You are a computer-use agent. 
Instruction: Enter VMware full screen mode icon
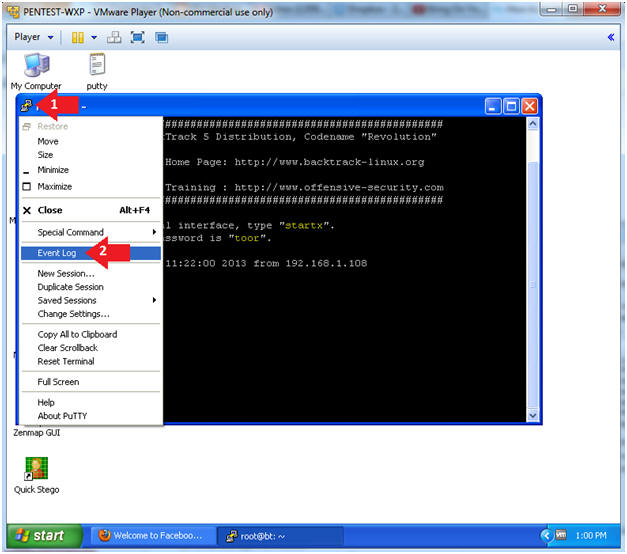tap(138, 38)
